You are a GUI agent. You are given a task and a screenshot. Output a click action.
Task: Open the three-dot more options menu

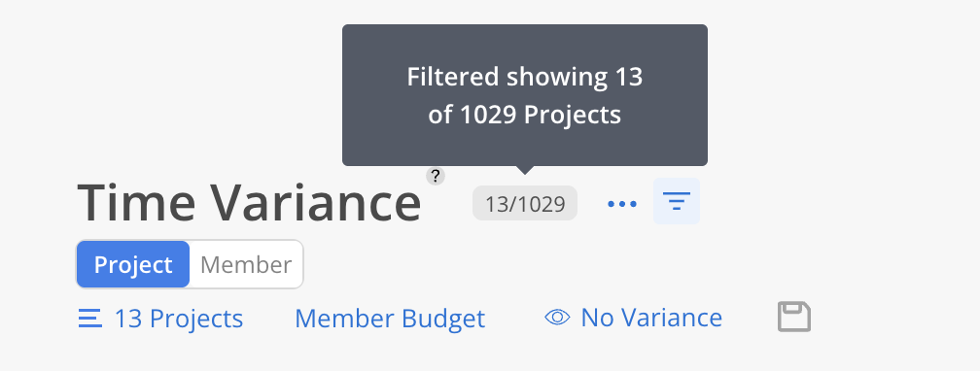point(622,204)
